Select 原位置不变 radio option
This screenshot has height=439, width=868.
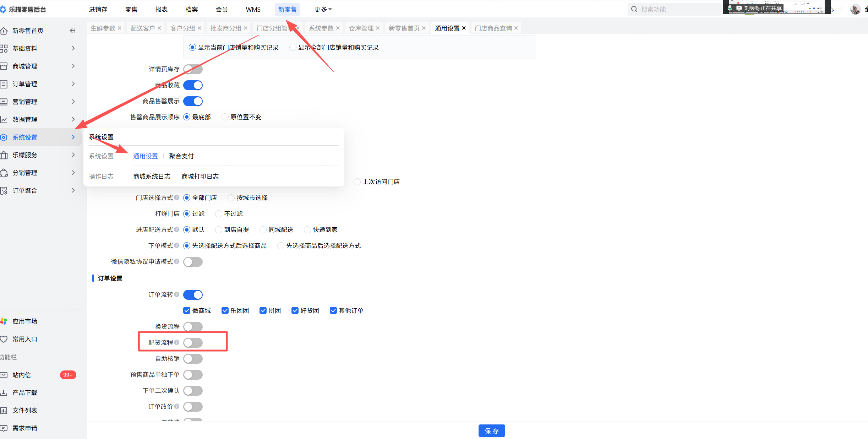[x=225, y=117]
